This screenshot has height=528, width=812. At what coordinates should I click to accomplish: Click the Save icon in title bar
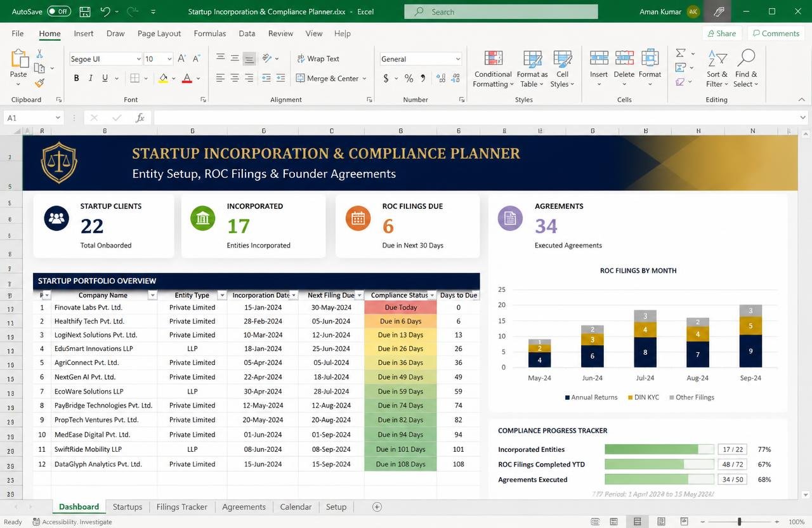pos(84,11)
